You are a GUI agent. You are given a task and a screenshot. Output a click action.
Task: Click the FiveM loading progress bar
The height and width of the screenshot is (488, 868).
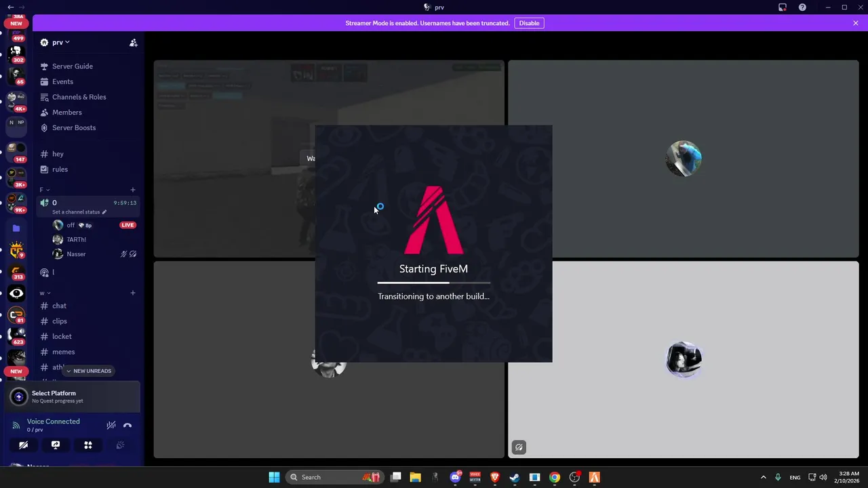(433, 283)
